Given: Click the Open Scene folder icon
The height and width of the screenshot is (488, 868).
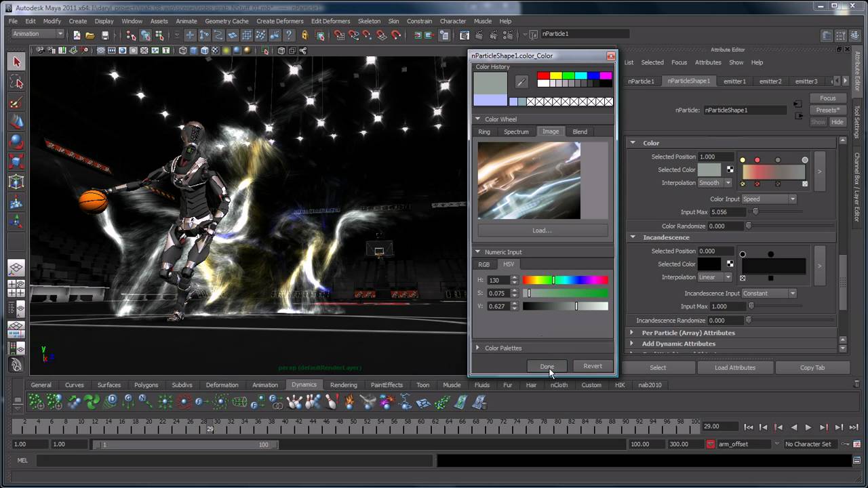Looking at the screenshot, I should pyautogui.click(x=90, y=35).
